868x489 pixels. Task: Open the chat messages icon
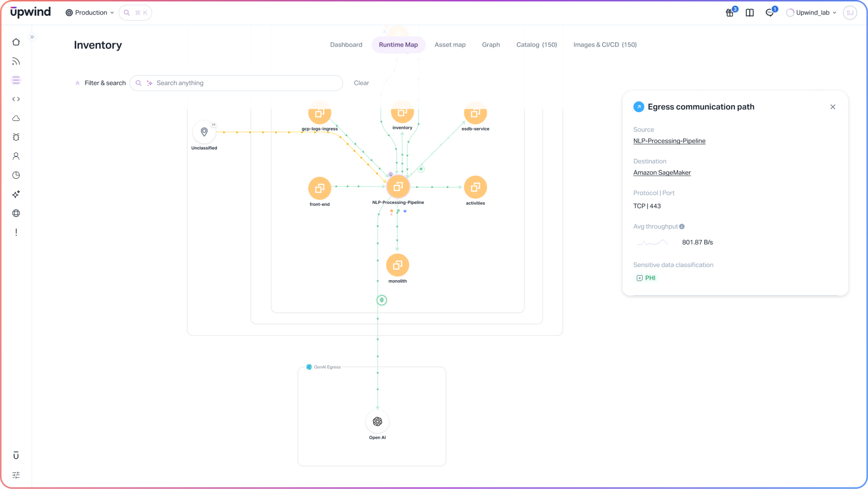click(770, 13)
